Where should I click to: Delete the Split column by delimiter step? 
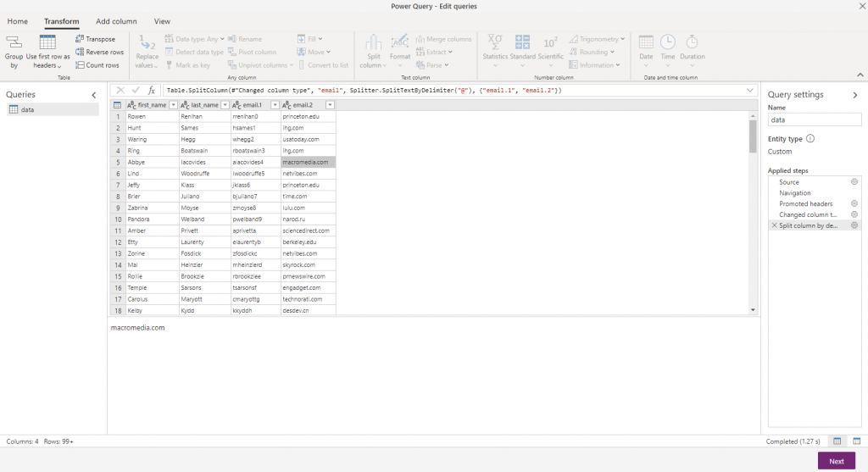pyautogui.click(x=774, y=225)
